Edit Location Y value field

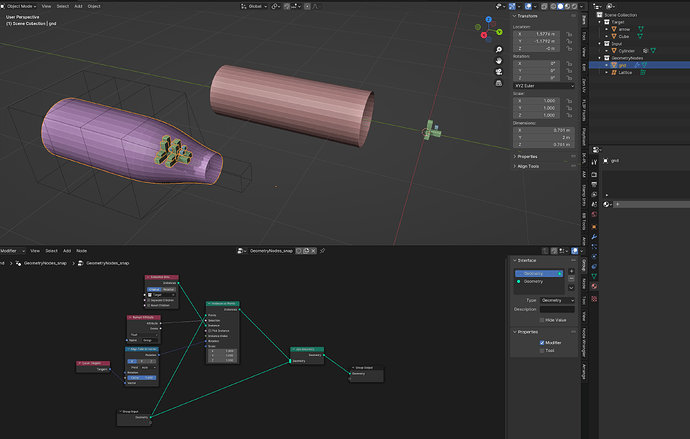point(536,41)
